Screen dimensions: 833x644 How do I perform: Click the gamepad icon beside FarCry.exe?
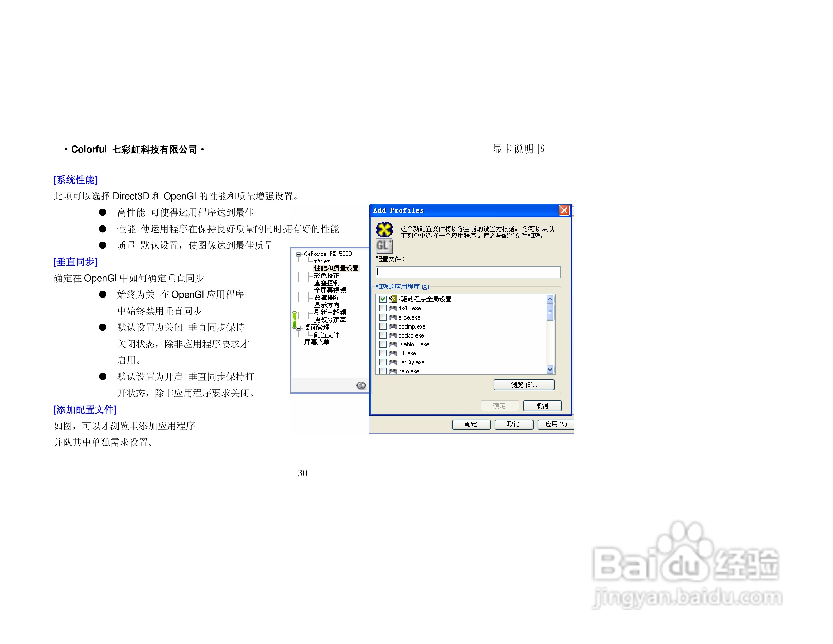tap(393, 362)
